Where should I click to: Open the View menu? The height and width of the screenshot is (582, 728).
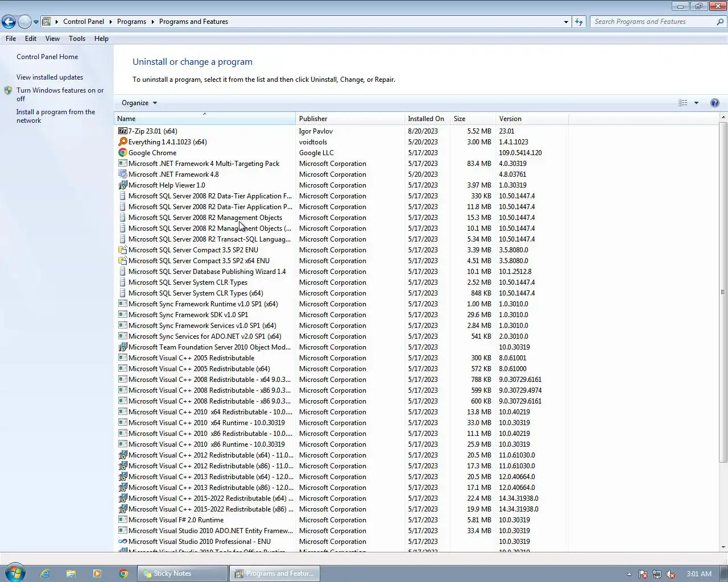[x=52, y=39]
